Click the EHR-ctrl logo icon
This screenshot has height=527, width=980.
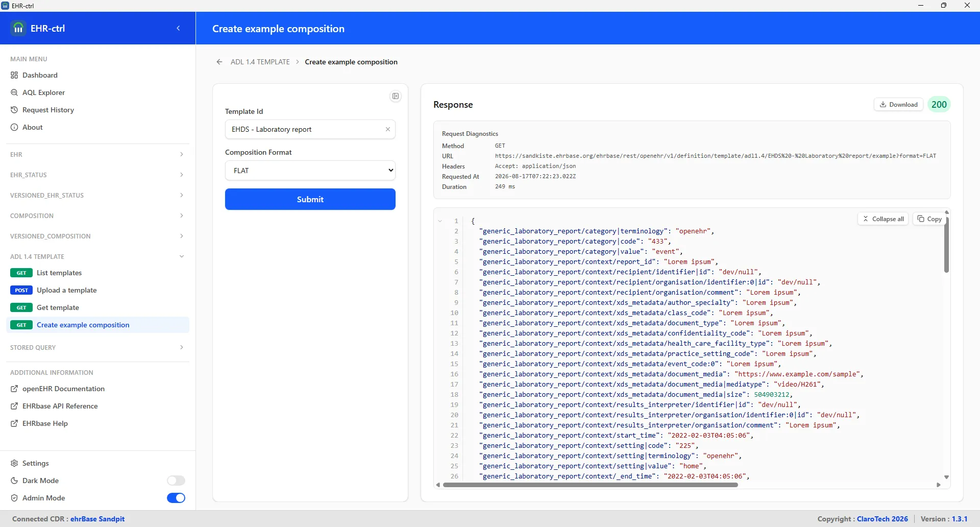18,28
